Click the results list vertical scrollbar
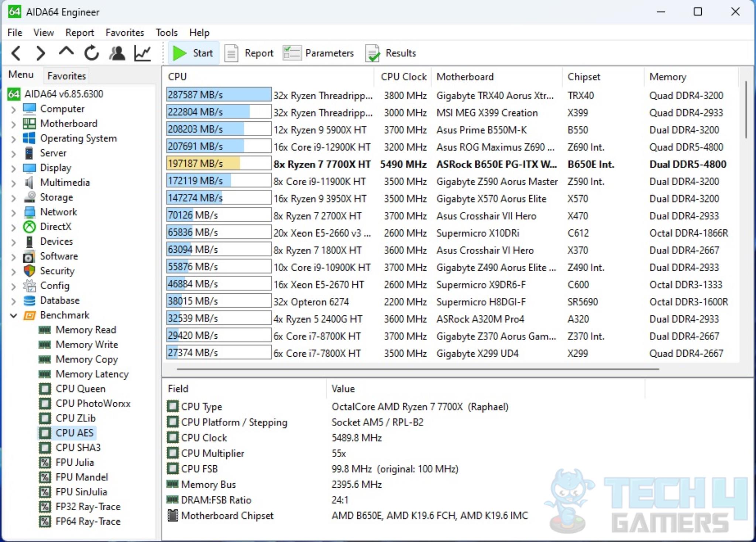This screenshot has height=542, width=756. [x=745, y=110]
